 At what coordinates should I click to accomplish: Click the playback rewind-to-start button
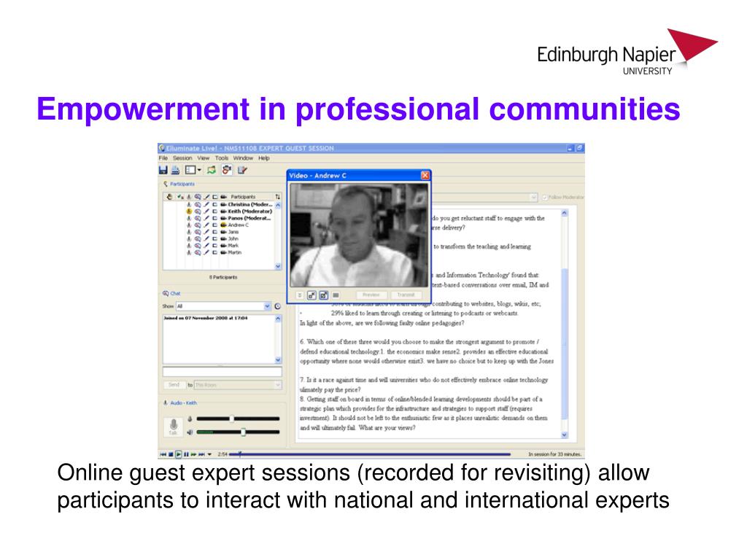pos(163,454)
